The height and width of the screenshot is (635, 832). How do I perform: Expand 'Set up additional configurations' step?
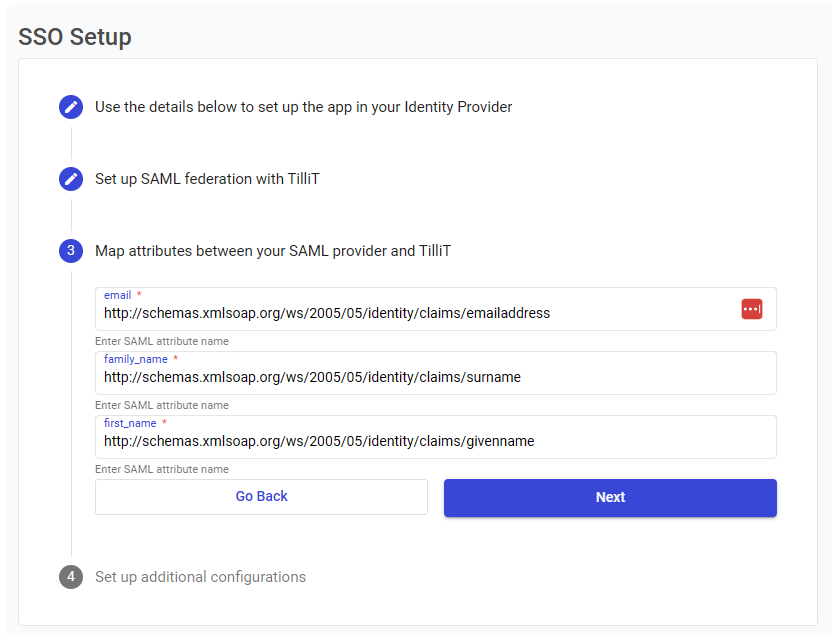click(x=200, y=577)
